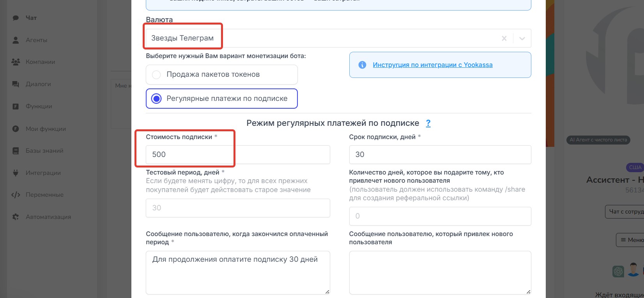This screenshot has width=644, height=298.
Task: Expand the currency dropdown chevron
Action: click(522, 39)
